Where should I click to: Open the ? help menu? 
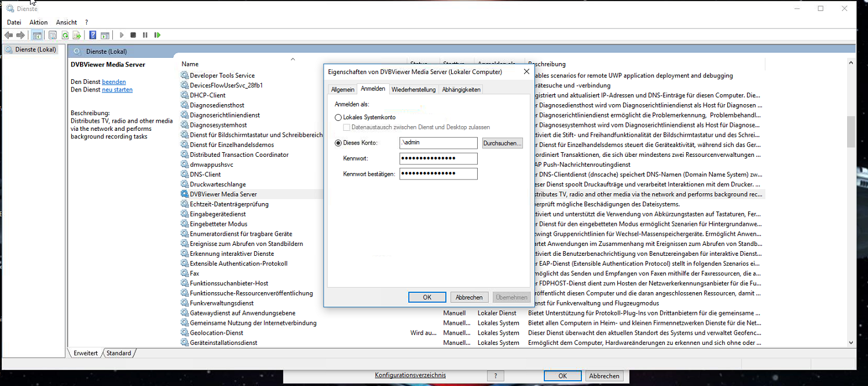[x=87, y=22]
